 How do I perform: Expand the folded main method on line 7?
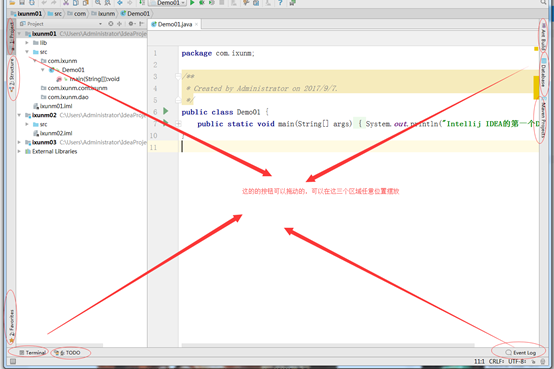click(x=178, y=124)
